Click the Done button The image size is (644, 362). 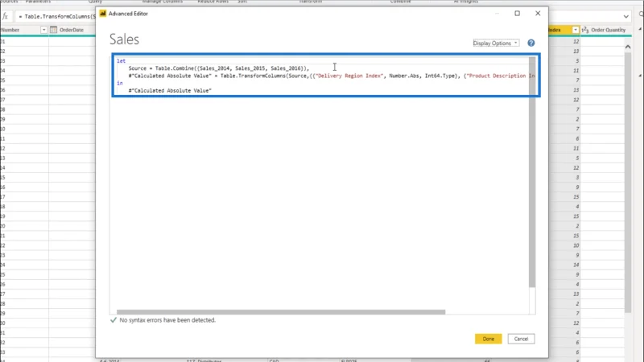489,339
